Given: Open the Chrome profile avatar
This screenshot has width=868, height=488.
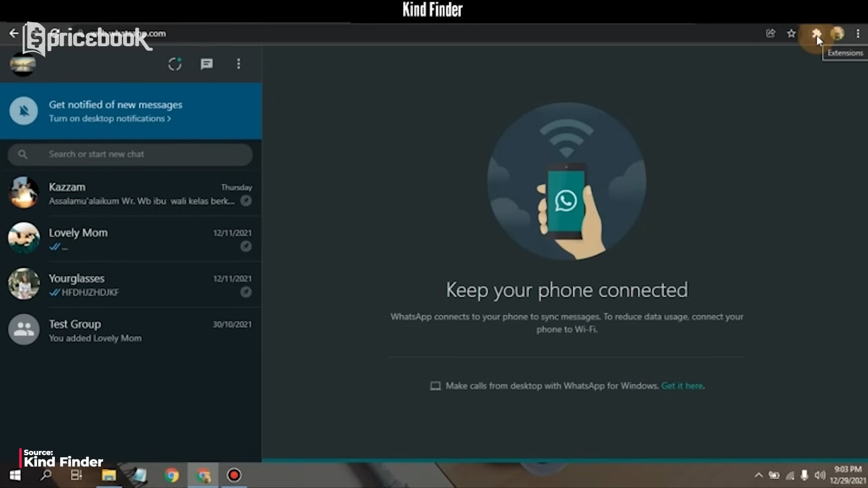Looking at the screenshot, I should [837, 33].
